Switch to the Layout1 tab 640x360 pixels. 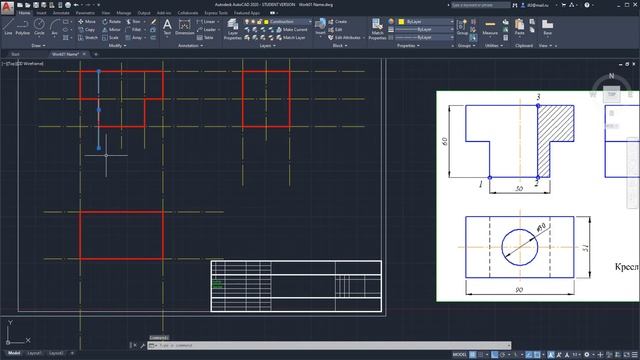click(x=34, y=353)
